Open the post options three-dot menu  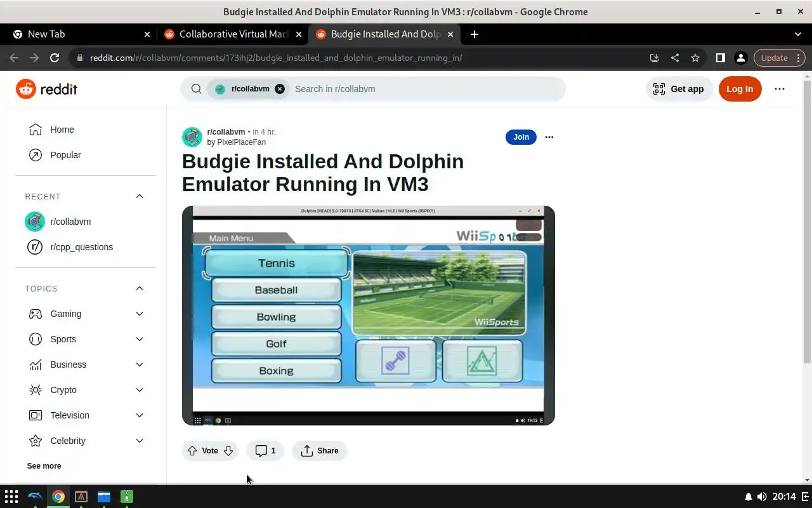(549, 137)
